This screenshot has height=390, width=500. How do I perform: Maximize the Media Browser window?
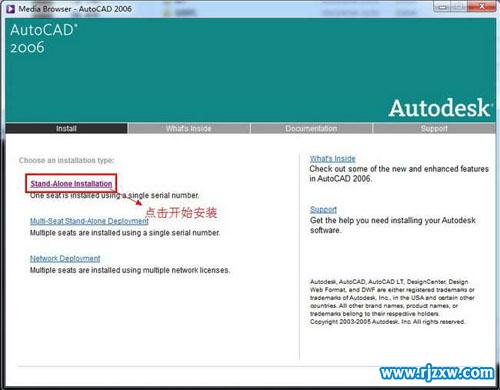459,7
